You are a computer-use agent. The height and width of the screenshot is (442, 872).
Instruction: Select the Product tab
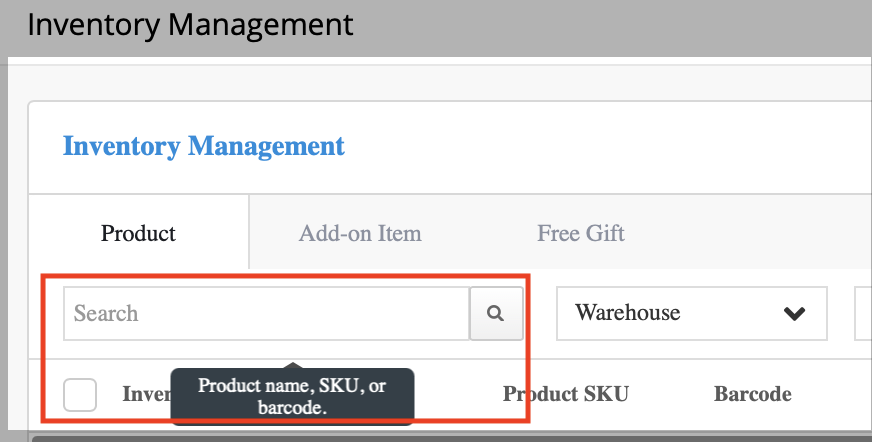click(138, 233)
